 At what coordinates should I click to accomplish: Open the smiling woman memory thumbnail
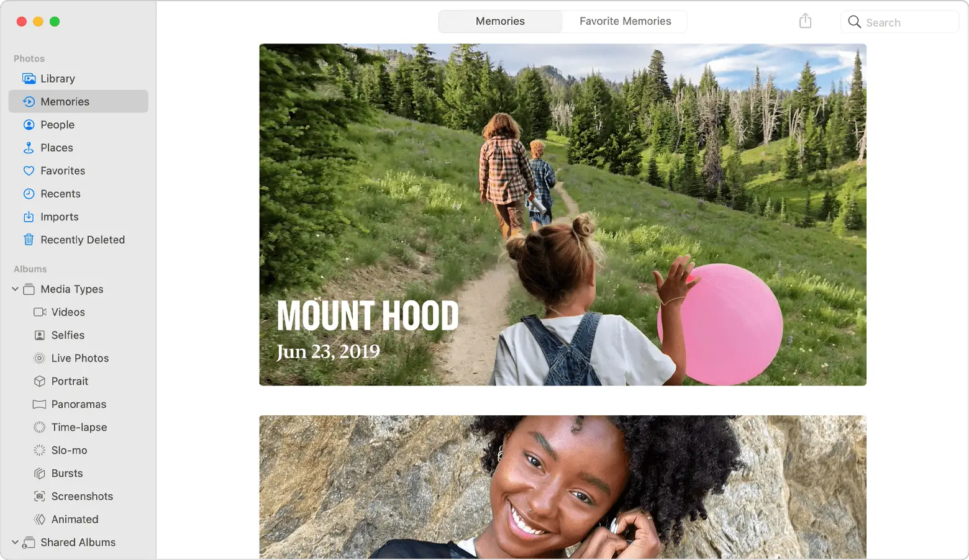tap(563, 487)
